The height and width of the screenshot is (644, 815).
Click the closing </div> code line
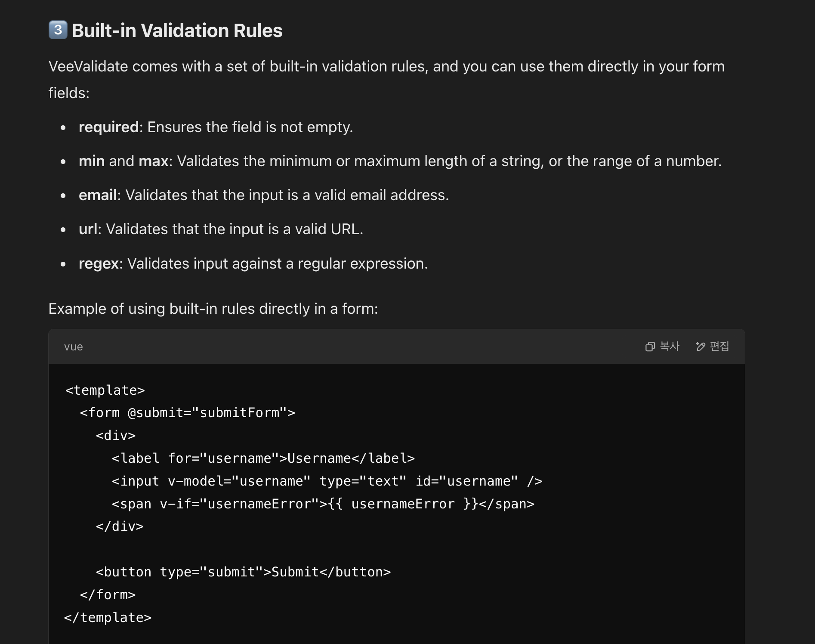[x=120, y=526]
